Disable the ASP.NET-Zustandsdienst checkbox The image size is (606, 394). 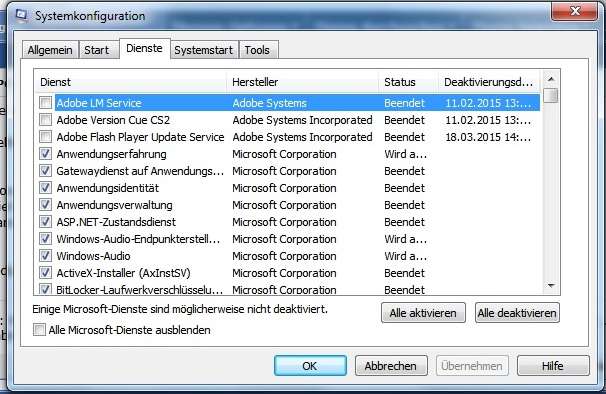[x=46, y=222]
